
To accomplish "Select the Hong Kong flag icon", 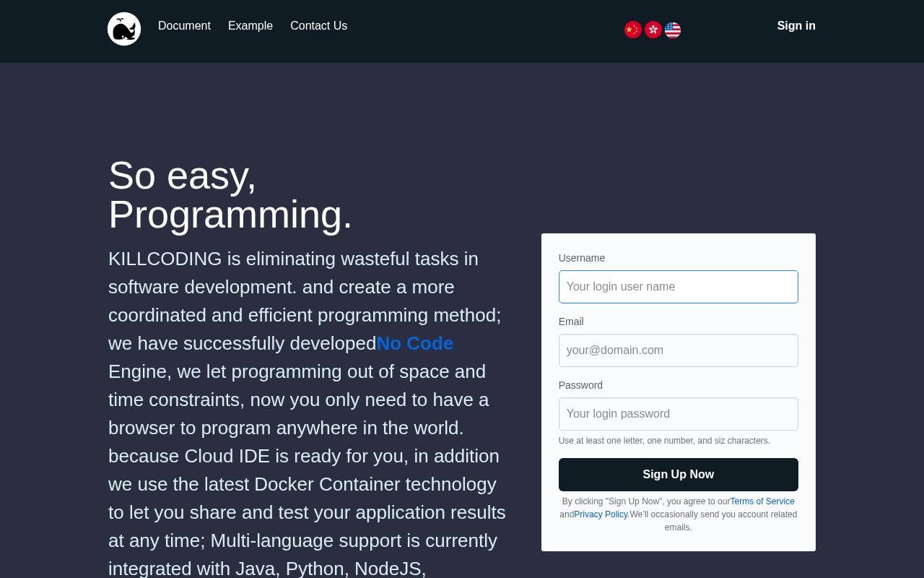I will pos(653,30).
